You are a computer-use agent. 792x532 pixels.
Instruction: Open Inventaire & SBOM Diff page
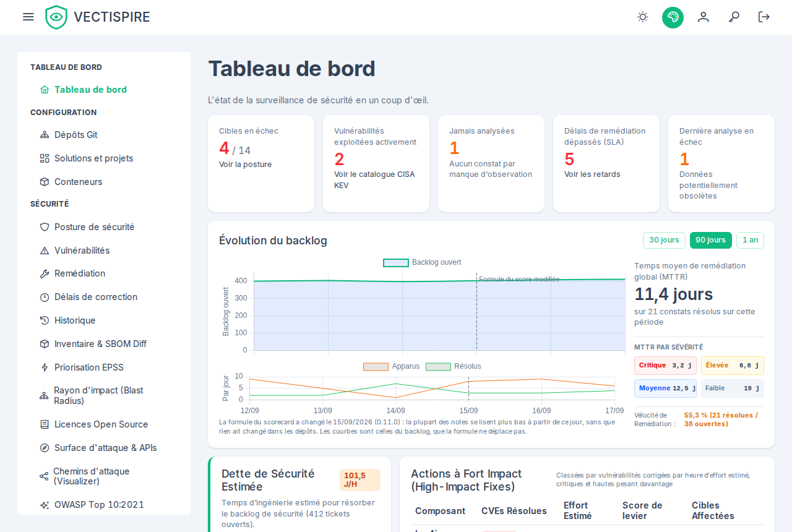point(104,344)
